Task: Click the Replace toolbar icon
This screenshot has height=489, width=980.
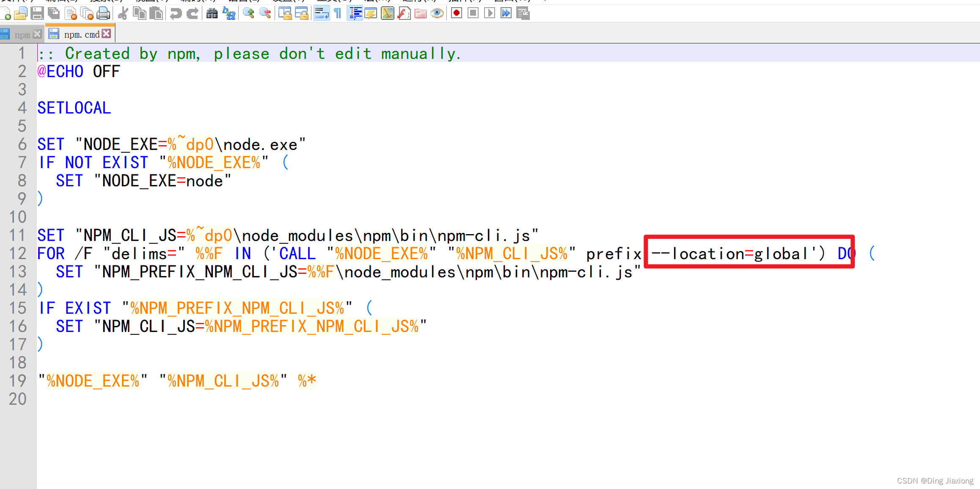Action: [x=229, y=14]
